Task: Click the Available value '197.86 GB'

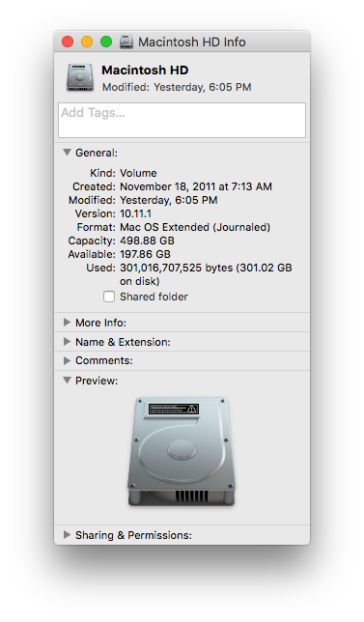Action: click(145, 254)
